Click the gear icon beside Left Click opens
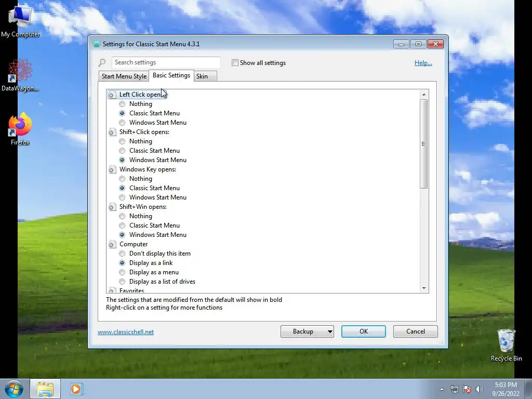 [112, 95]
